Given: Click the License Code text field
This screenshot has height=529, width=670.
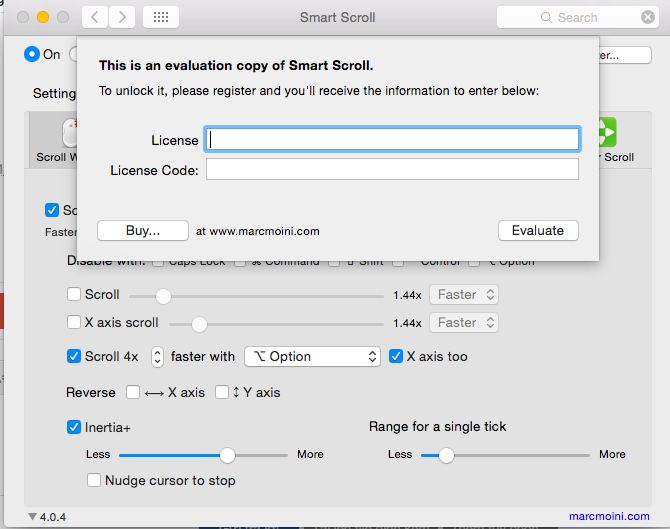Looking at the screenshot, I should [x=392, y=169].
